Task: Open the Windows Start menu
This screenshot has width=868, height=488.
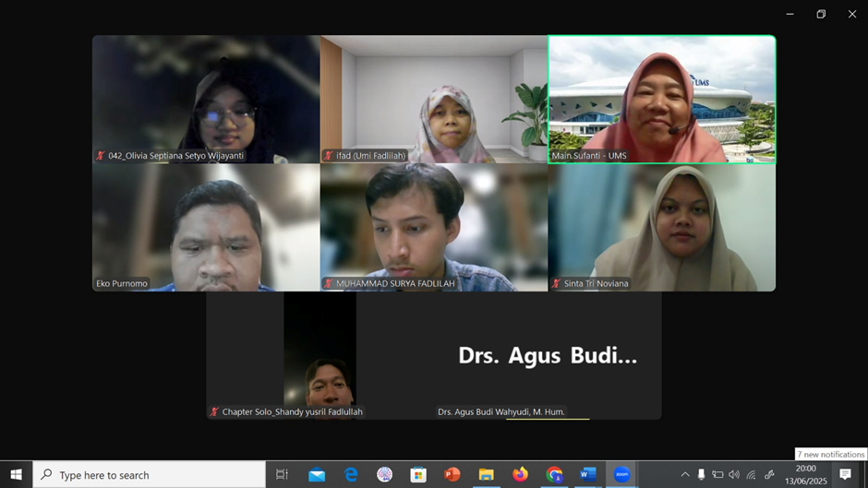Action: [16, 474]
